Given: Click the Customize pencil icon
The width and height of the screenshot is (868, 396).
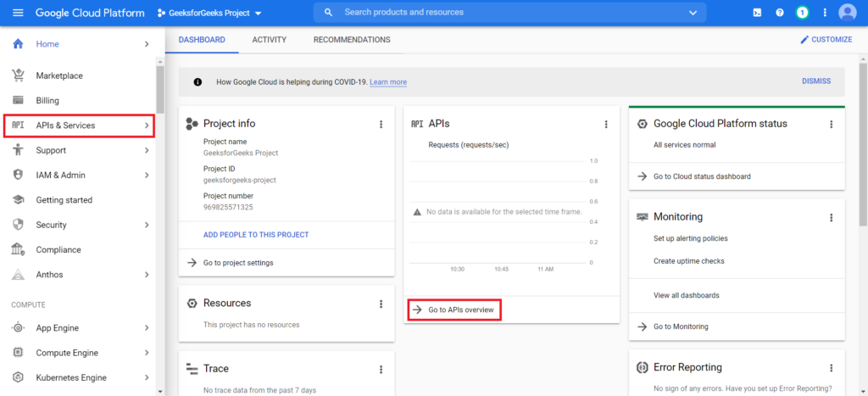Looking at the screenshot, I should (x=805, y=40).
